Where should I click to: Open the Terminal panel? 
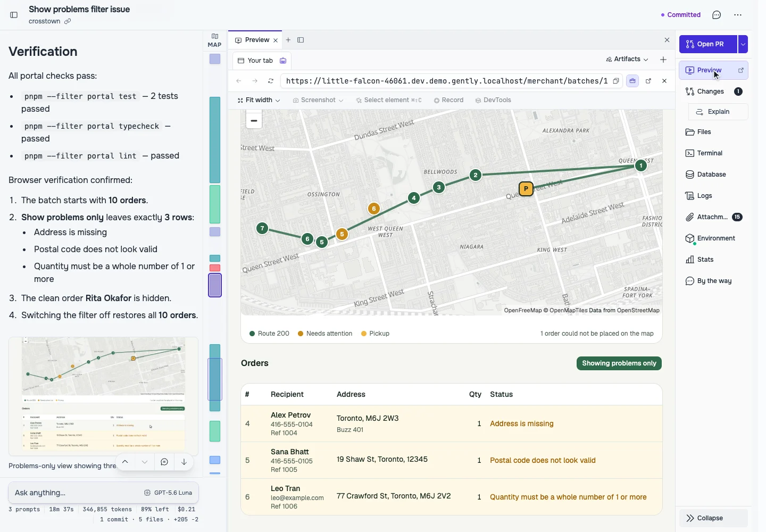[x=713, y=153]
